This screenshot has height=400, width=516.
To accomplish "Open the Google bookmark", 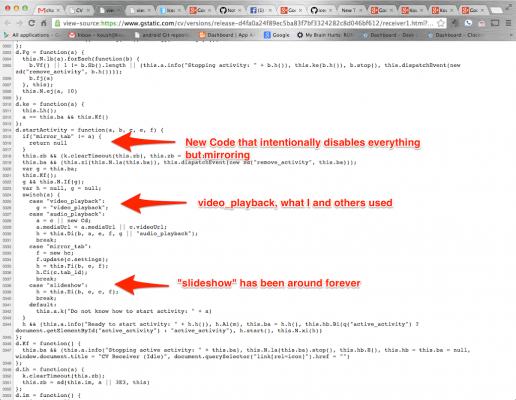I will [x=277, y=35].
